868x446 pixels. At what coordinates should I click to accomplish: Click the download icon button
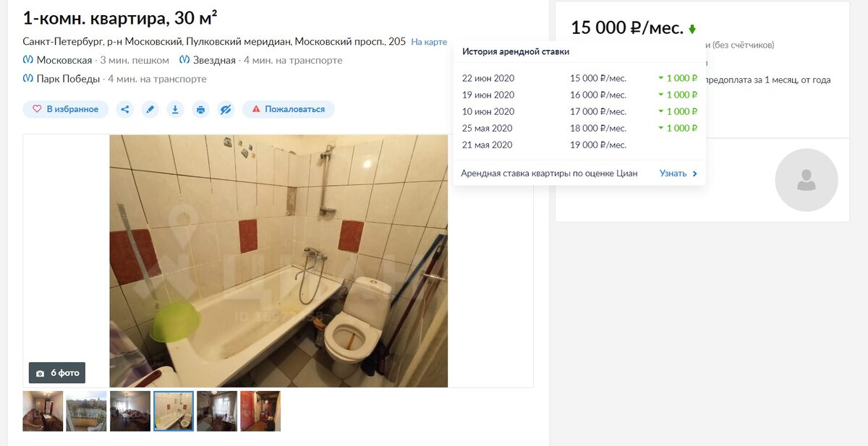click(175, 109)
